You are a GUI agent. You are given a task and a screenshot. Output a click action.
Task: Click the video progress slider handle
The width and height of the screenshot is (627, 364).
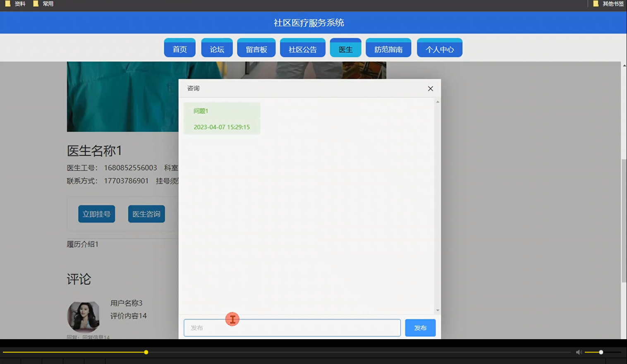point(146,352)
